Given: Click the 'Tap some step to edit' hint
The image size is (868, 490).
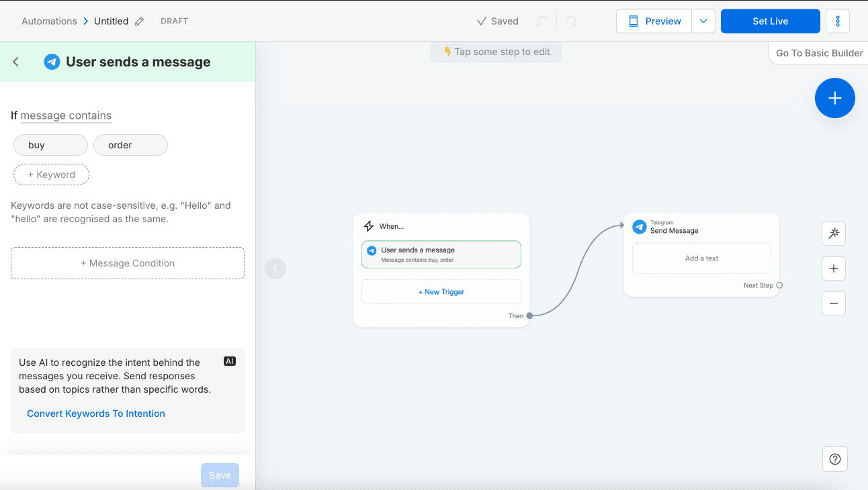Looking at the screenshot, I should 496,52.
